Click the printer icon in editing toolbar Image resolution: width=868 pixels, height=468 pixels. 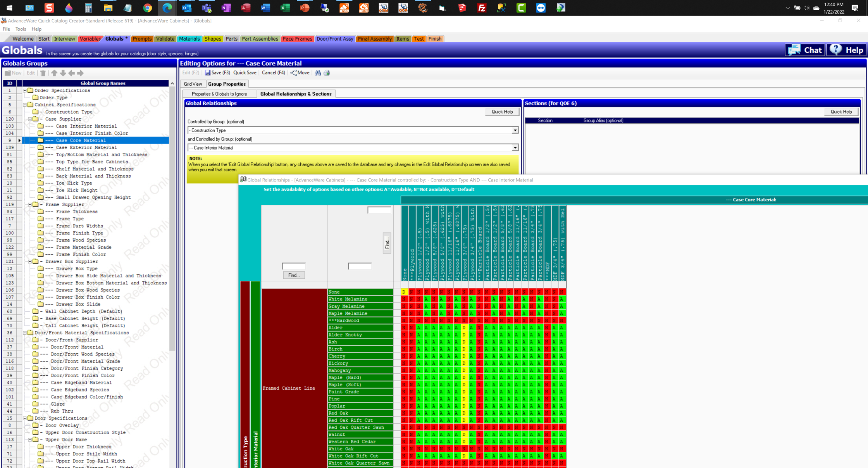[327, 73]
